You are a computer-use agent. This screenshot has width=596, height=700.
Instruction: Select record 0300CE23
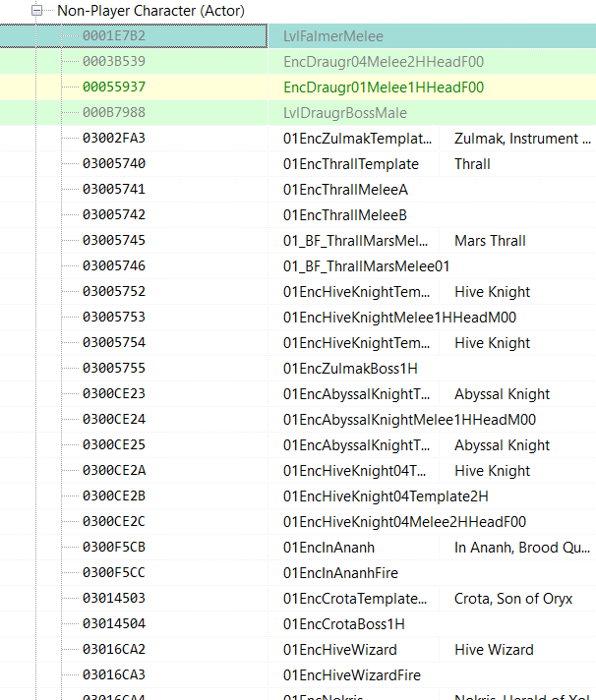click(x=114, y=393)
